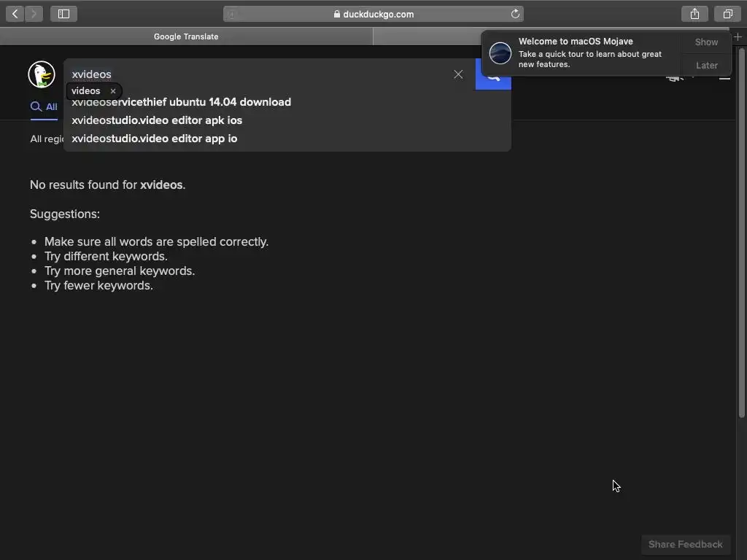Click the lock icon in address bar
The height and width of the screenshot is (560, 747).
[x=337, y=14]
